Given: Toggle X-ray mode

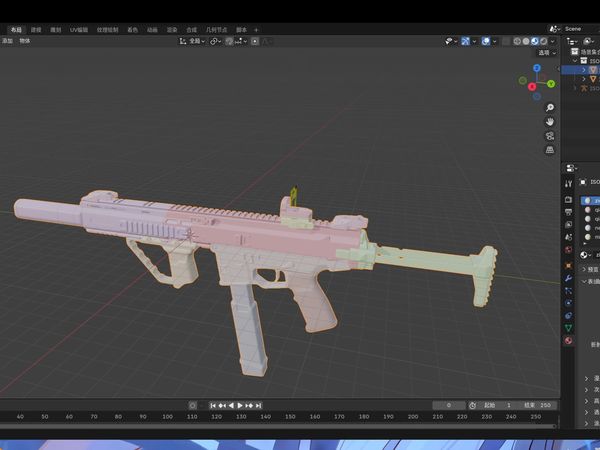Looking at the screenshot, I should (x=506, y=41).
